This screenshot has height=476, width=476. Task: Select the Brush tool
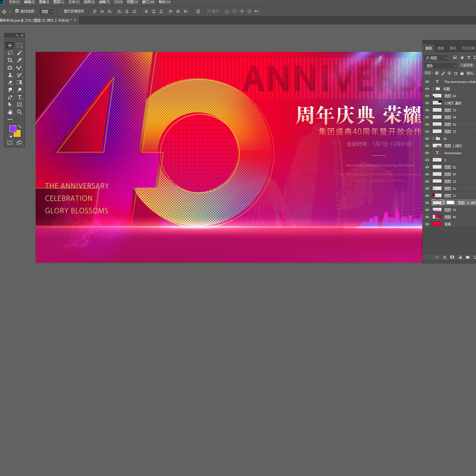[x=20, y=68]
